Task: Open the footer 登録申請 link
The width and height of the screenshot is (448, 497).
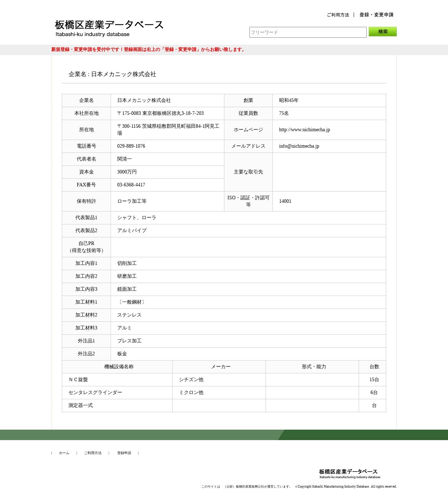Action: coord(124,453)
